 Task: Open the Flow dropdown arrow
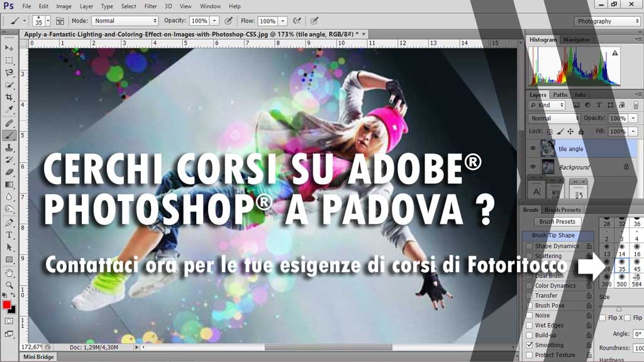tap(282, 21)
